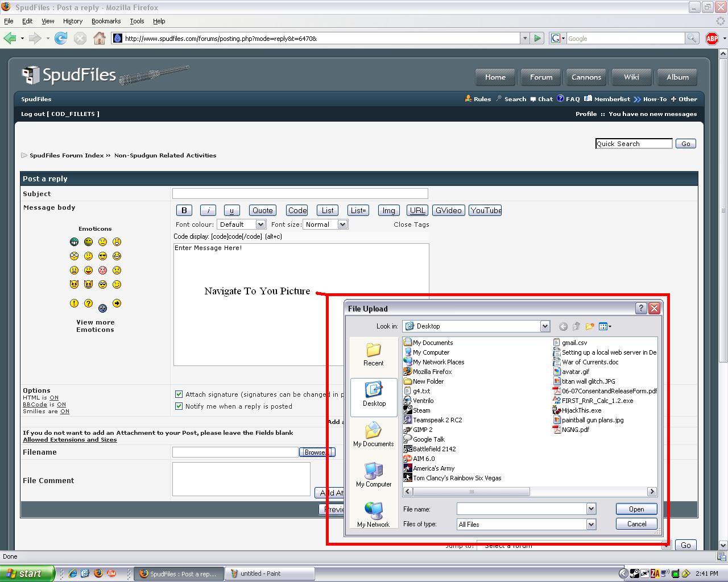Switch to the untitled - Paint taskbar item
Image resolution: width=728 pixels, height=582 pixels.
tap(270, 573)
